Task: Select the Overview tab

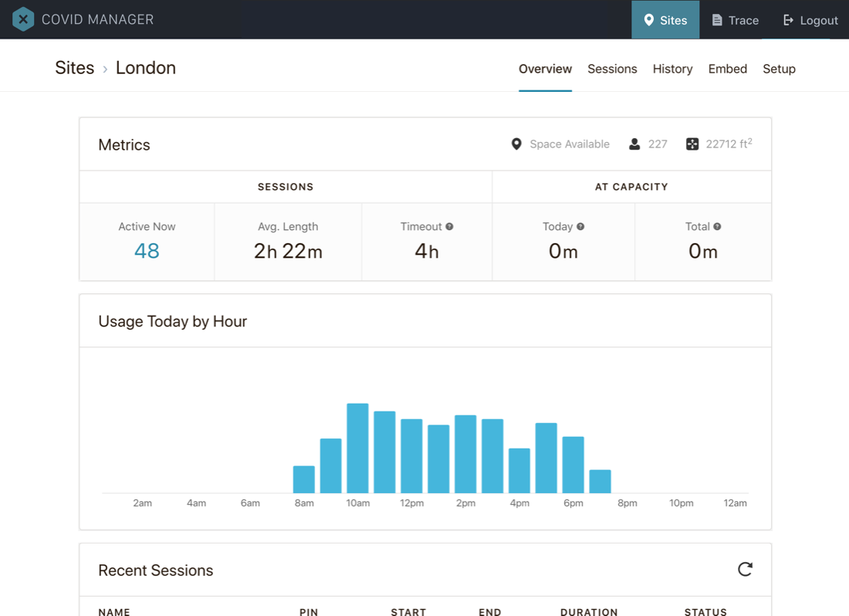Action: click(x=545, y=69)
